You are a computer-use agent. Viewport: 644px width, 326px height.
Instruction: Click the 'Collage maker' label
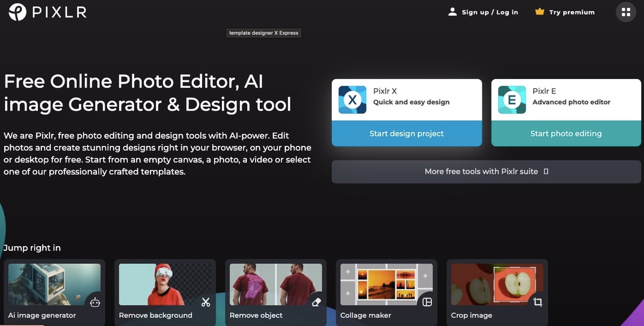click(x=366, y=315)
